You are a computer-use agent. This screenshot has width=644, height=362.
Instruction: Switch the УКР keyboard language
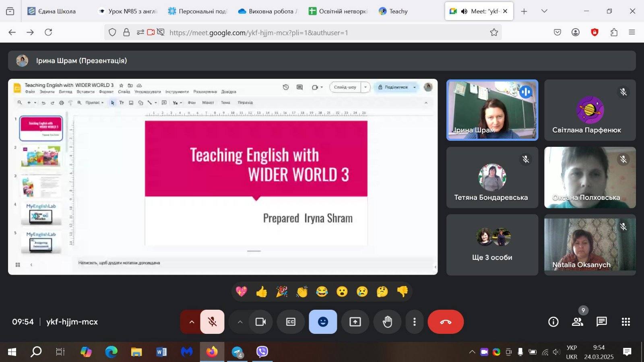572,352
